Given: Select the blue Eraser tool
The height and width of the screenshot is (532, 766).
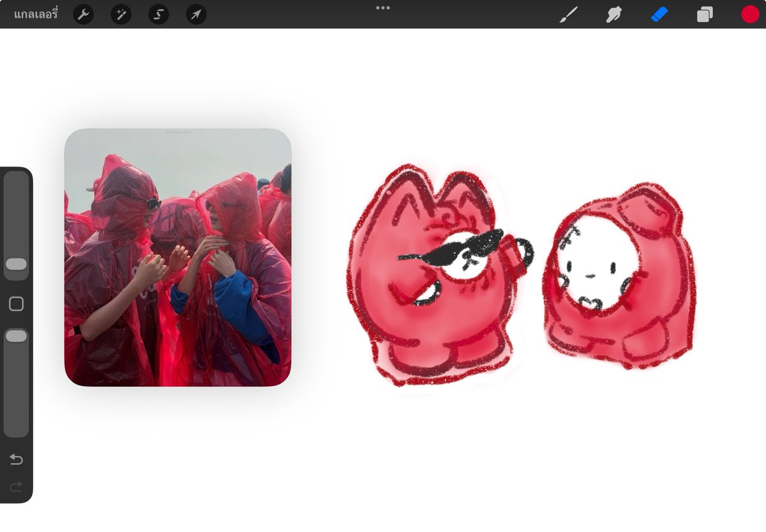Looking at the screenshot, I should coord(659,14).
